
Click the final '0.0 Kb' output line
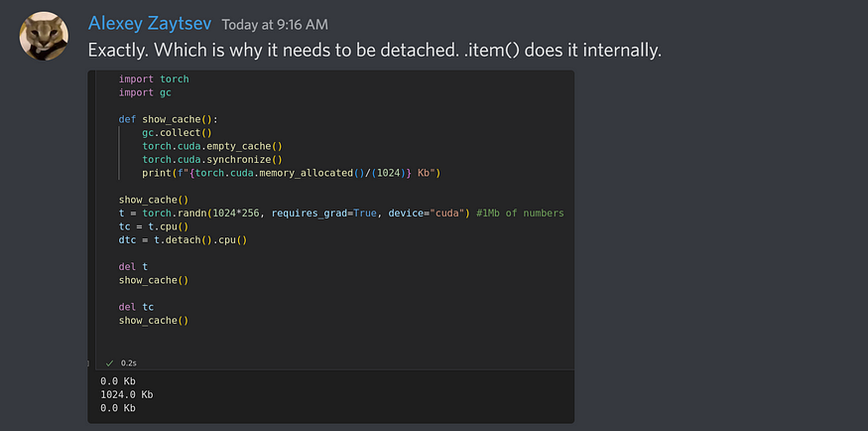pyautogui.click(x=117, y=408)
